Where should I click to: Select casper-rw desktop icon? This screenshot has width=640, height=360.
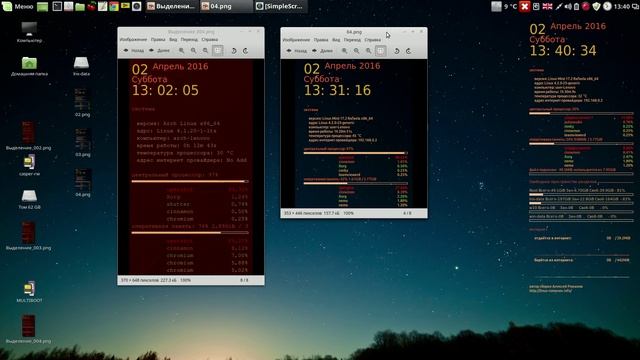click(x=29, y=165)
